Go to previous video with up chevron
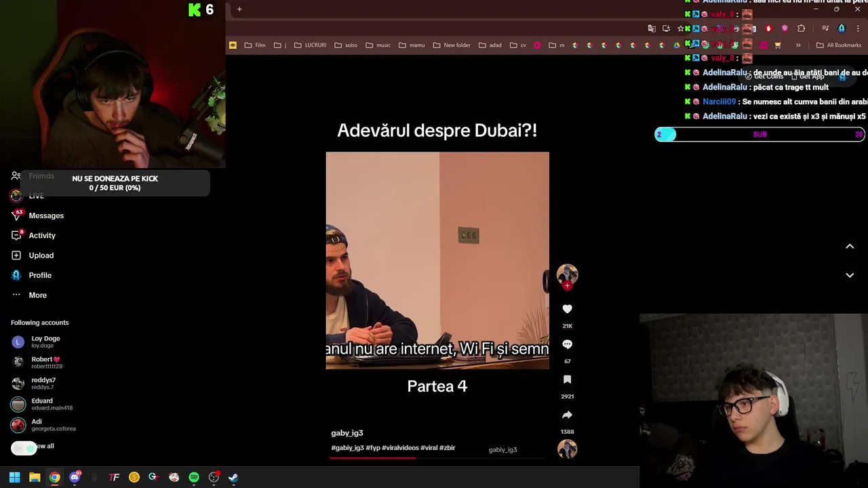The height and width of the screenshot is (488, 868). (850, 246)
